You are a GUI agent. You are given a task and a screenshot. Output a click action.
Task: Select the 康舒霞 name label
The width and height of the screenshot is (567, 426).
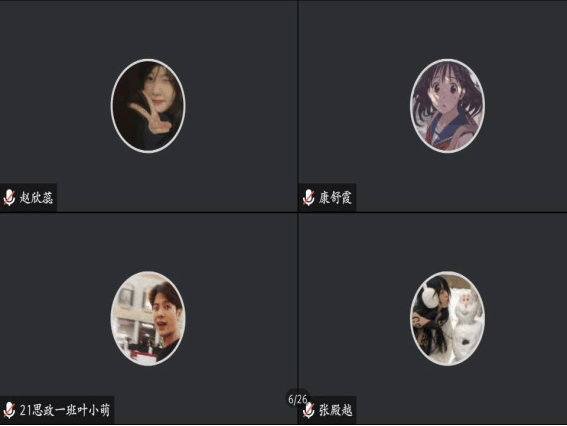tap(335, 198)
